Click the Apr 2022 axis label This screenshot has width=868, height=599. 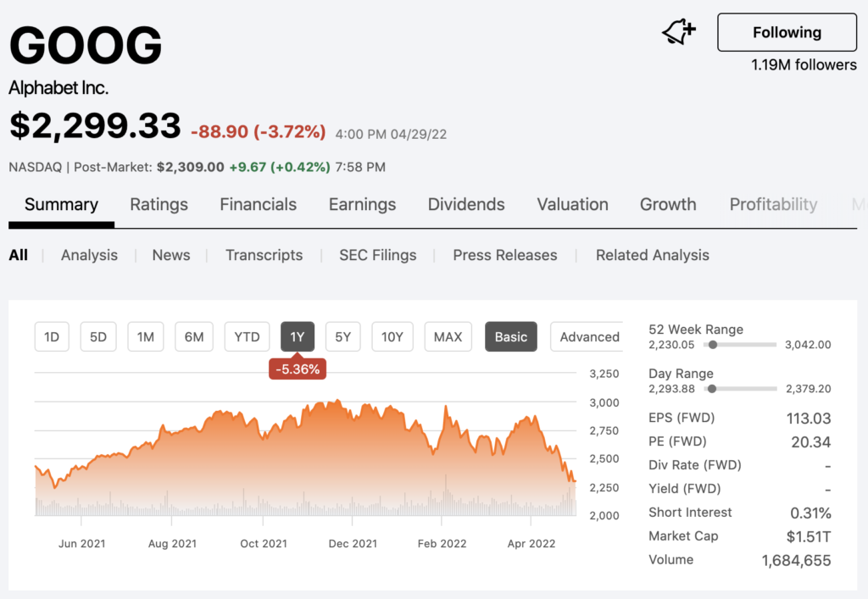pyautogui.click(x=531, y=544)
